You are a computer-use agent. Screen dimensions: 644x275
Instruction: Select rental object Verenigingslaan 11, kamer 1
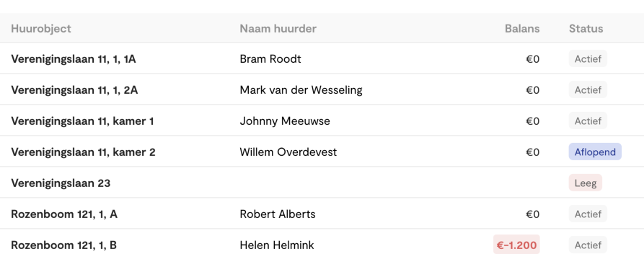pyautogui.click(x=82, y=121)
